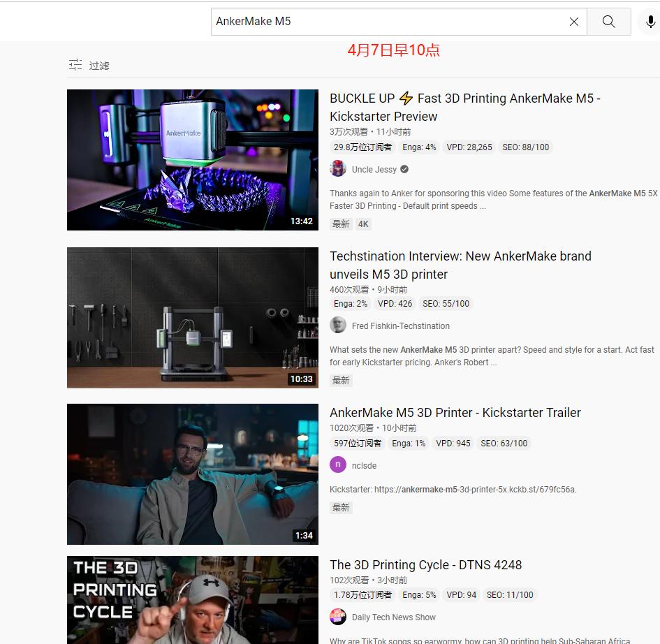The height and width of the screenshot is (644, 660).
Task: Click the VPD: 426 badge
Action: 395,303
